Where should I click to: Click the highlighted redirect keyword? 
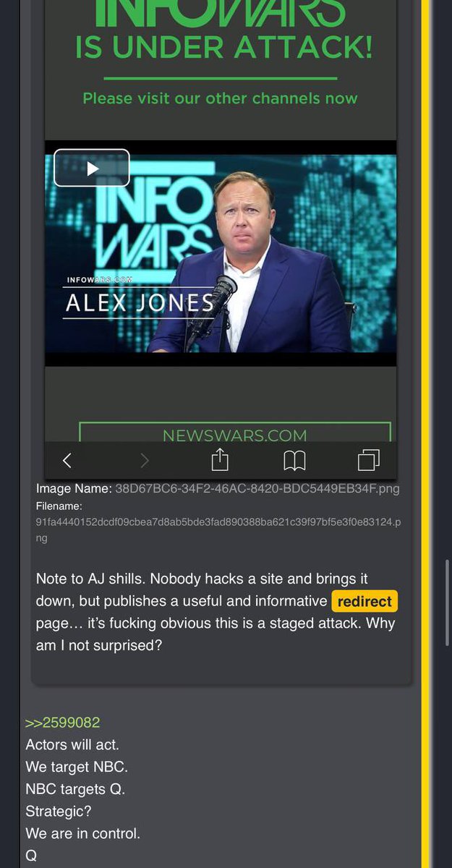pos(365,601)
